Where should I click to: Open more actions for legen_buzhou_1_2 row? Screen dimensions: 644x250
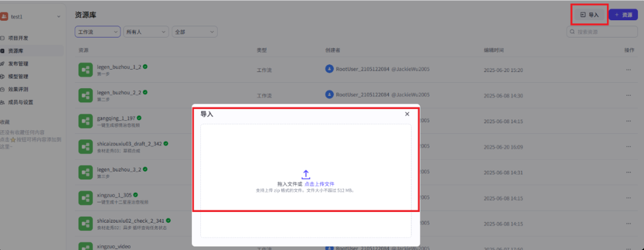point(628,70)
